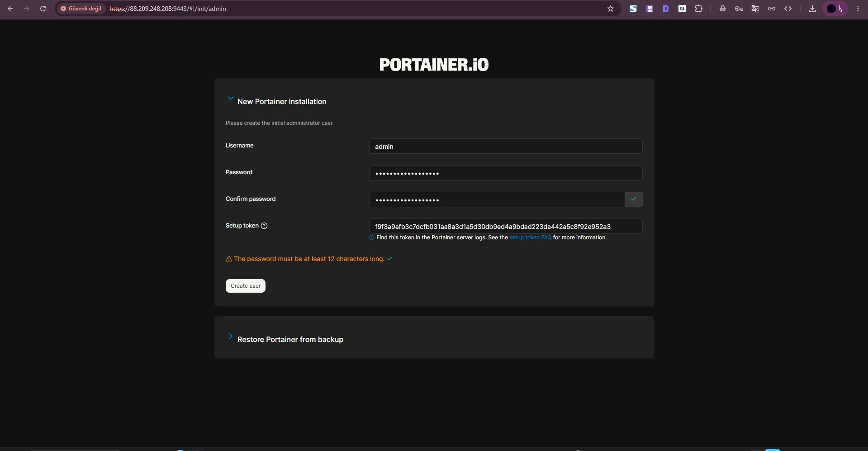
Task: Open the key password manager icon
Action: coord(739,9)
